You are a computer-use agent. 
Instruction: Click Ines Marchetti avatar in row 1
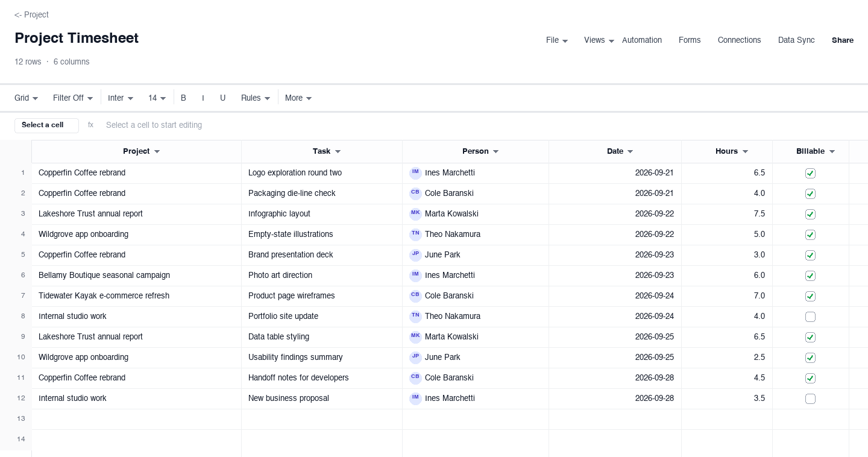click(415, 173)
